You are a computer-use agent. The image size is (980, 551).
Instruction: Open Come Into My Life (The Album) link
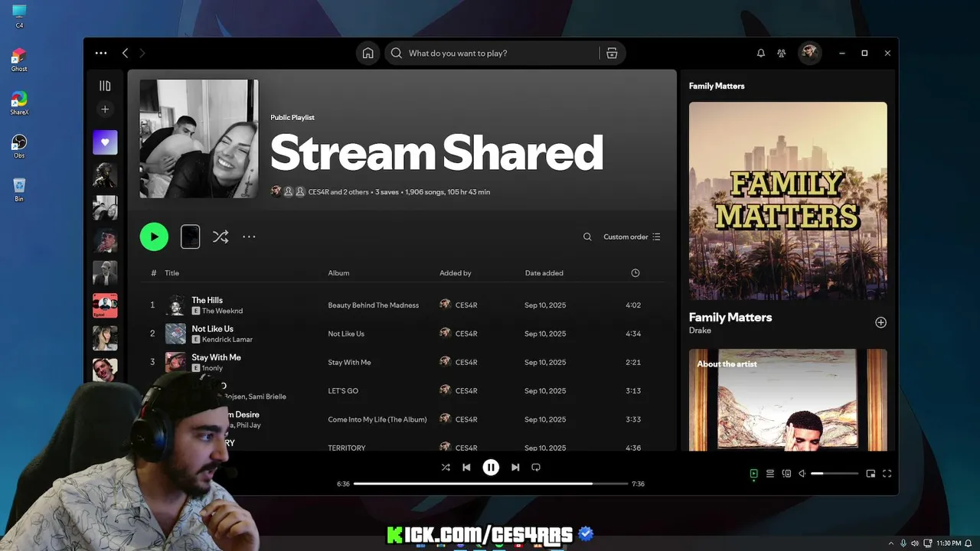(377, 419)
